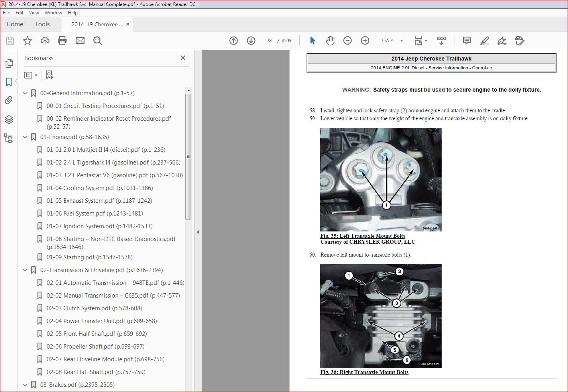
Task: Toggle the Bookmarks panel sidebar icon
Action: [x=9, y=82]
